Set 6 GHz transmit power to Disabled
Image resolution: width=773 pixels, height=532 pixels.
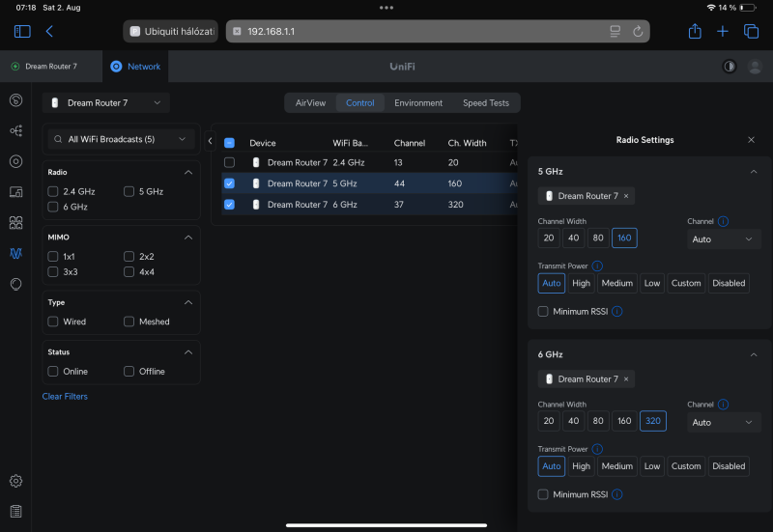pyautogui.click(x=729, y=466)
